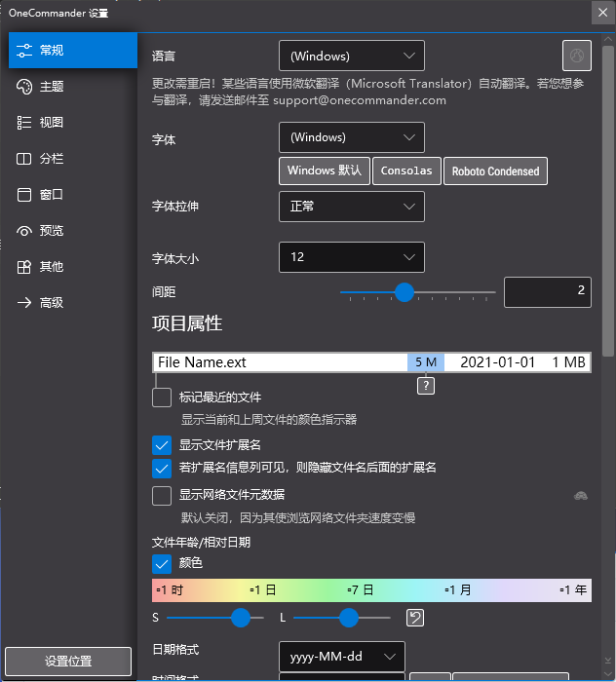Click the Roboto Condensed font button

(495, 171)
